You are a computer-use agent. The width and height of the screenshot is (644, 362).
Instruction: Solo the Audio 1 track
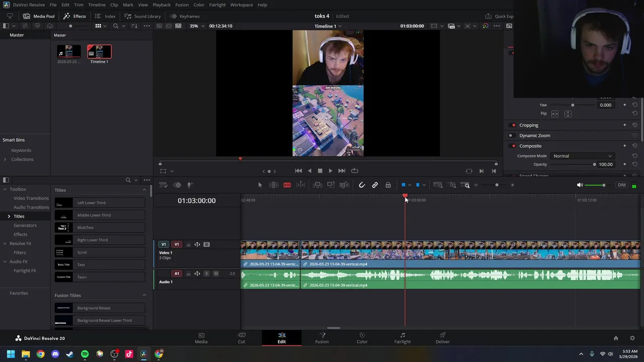[x=206, y=274]
